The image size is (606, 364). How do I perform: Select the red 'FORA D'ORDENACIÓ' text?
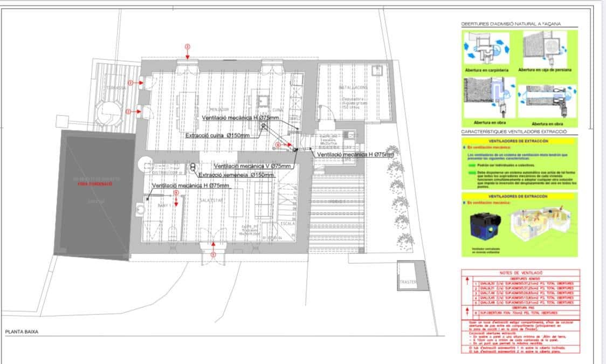[94, 184]
